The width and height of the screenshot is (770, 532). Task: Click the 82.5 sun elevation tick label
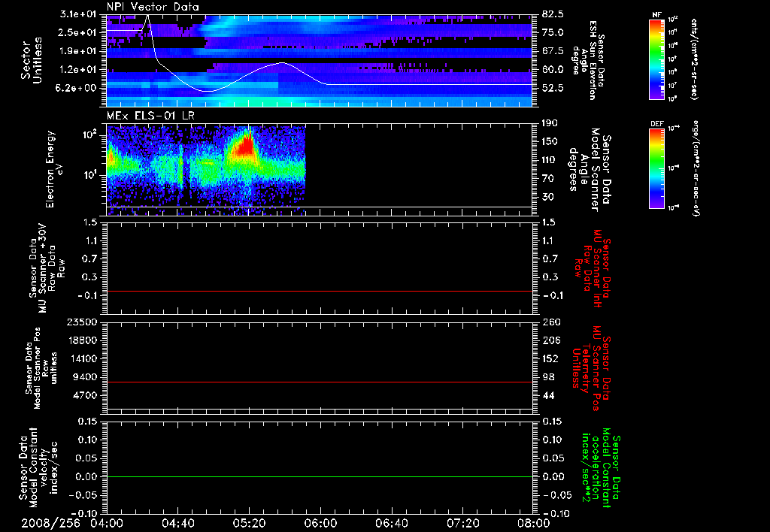point(553,14)
